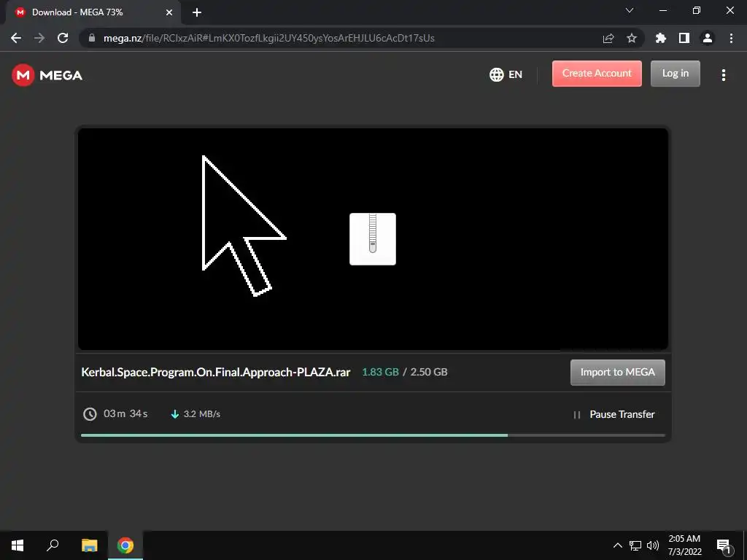The width and height of the screenshot is (747, 560).
Task: Close the Download - MEGA tab
Action: (x=169, y=12)
